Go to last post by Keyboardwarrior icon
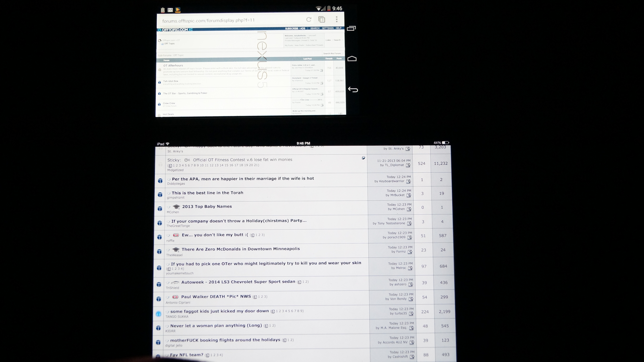 pyautogui.click(x=408, y=181)
